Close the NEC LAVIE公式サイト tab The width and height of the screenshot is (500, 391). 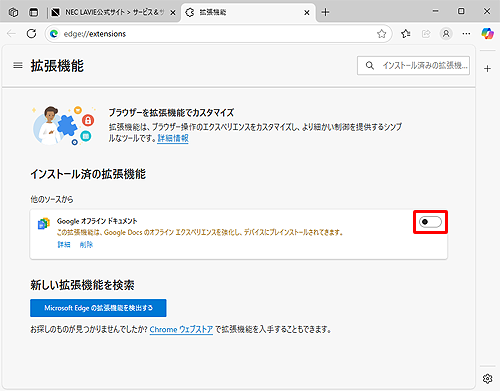pos(173,13)
